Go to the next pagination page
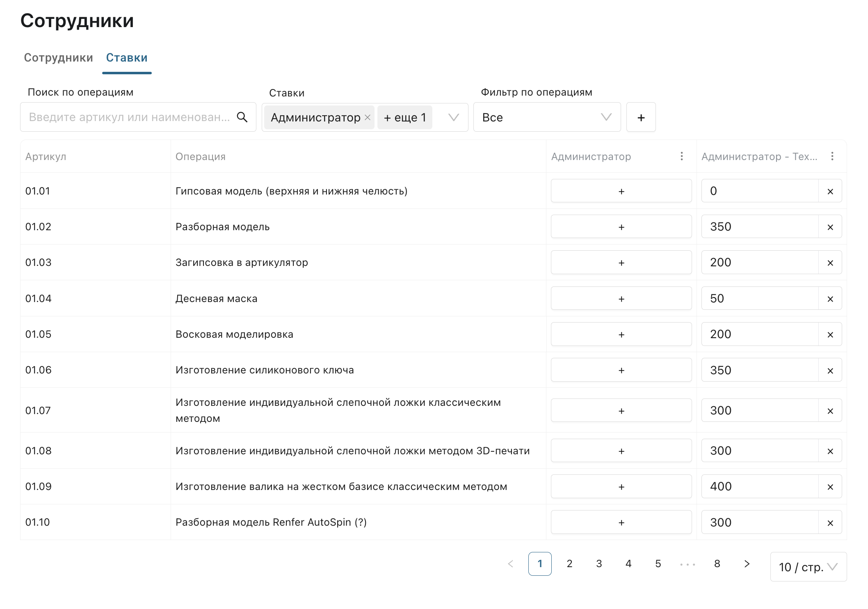 (747, 564)
